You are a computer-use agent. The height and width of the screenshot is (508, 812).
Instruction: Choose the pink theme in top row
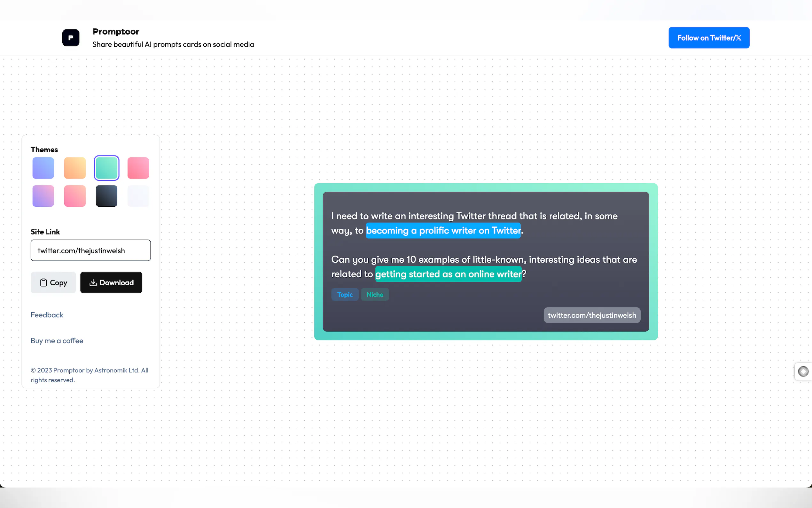(x=138, y=168)
